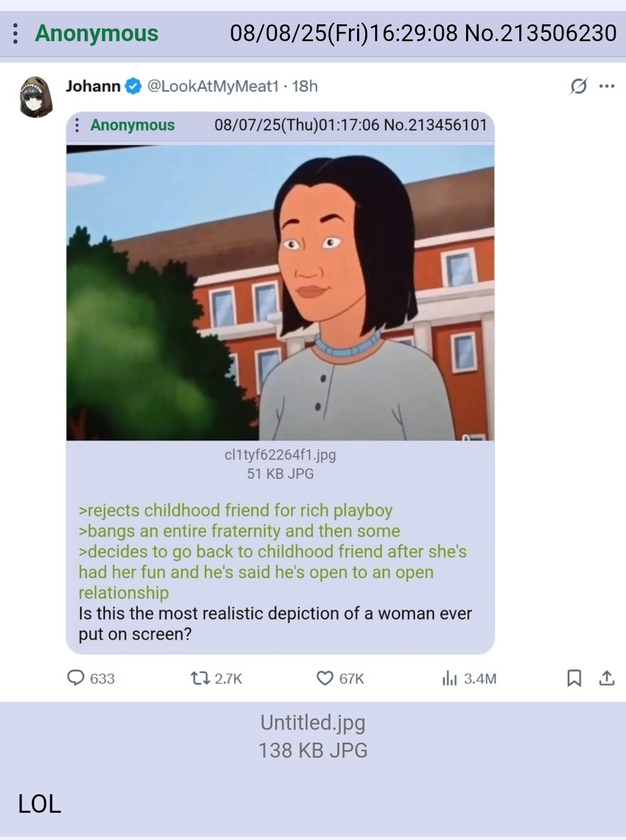The width and height of the screenshot is (626, 840).
Task: Open the outer post's three-dot menu
Action: point(15,34)
